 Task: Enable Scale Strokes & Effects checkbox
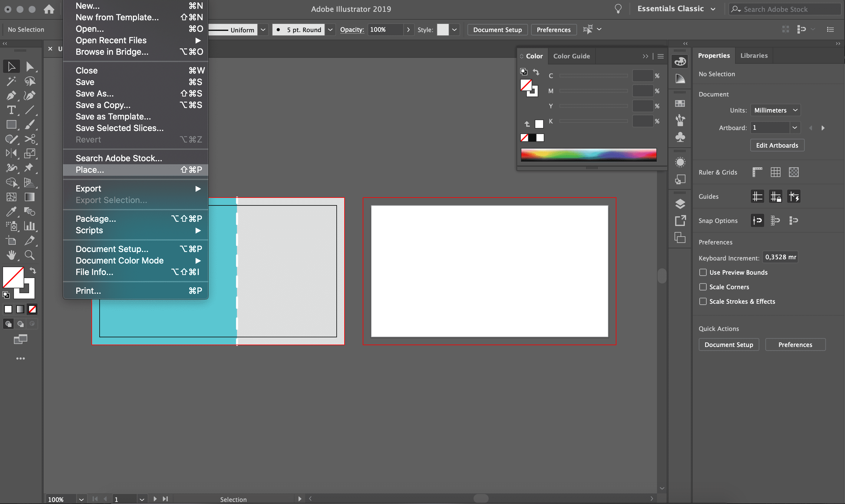(703, 302)
